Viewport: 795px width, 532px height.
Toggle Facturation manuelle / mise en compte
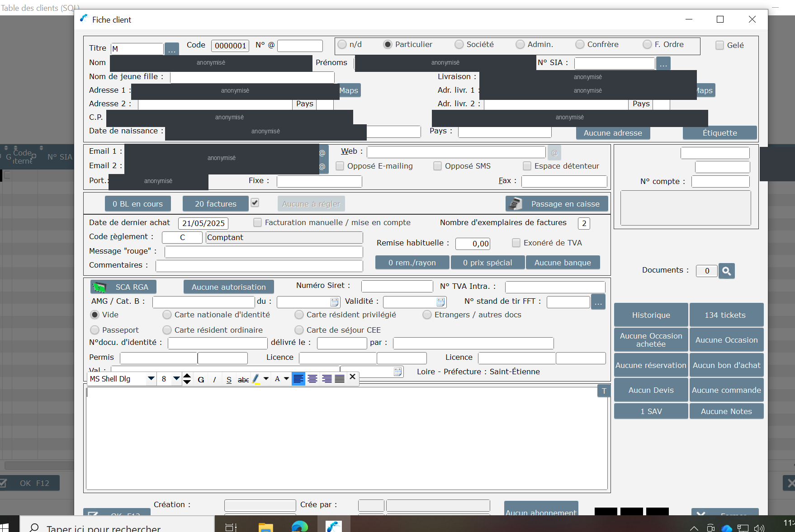pos(257,222)
